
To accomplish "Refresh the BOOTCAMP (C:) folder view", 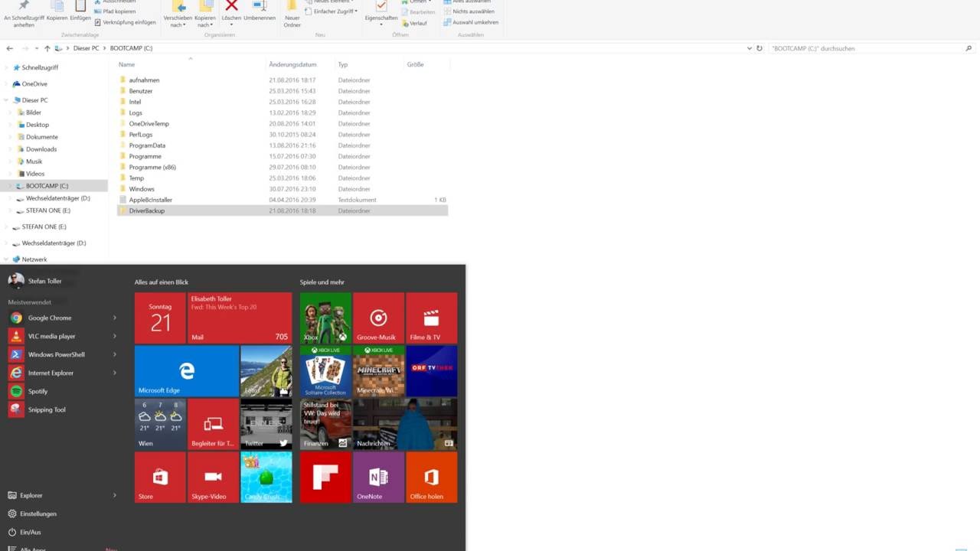I will pyautogui.click(x=759, y=48).
